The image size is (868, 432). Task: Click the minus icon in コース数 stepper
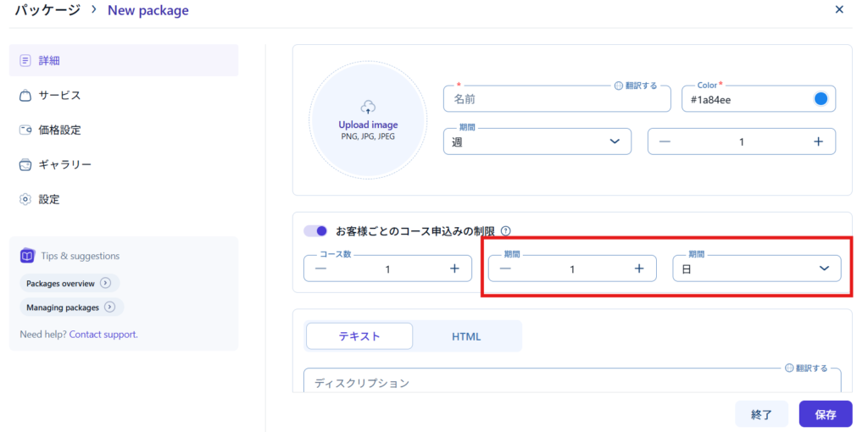pos(320,269)
